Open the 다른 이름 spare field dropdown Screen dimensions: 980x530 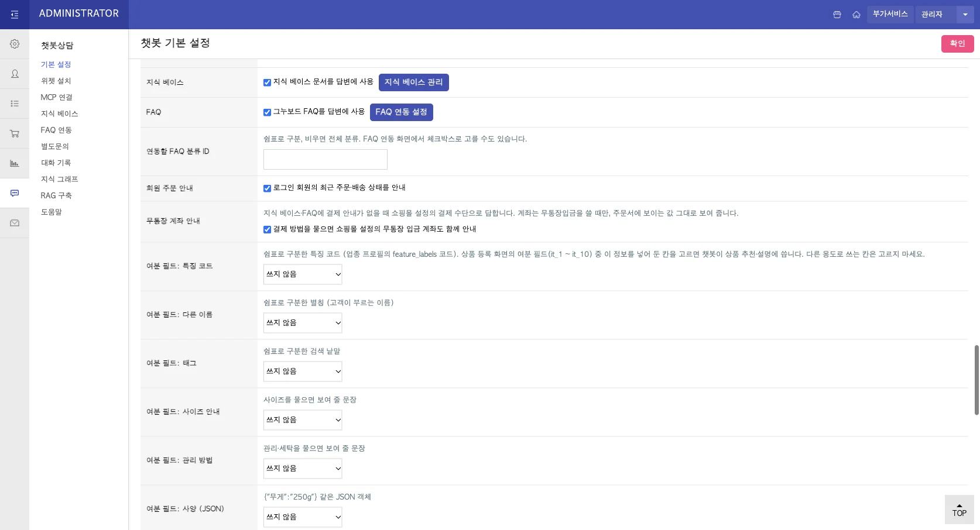point(303,323)
